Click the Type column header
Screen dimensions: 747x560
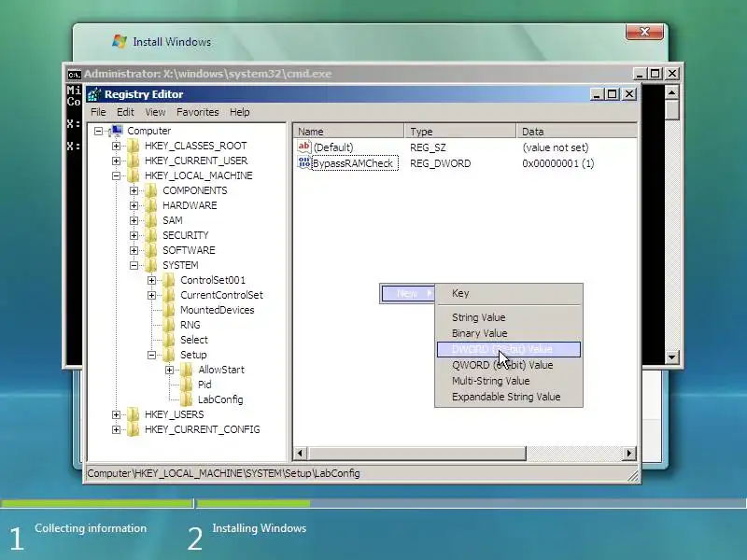(x=460, y=132)
